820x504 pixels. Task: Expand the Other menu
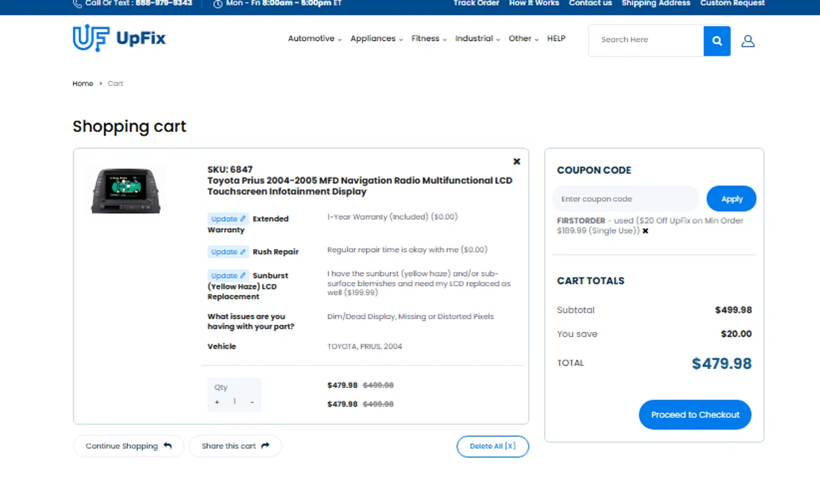(x=523, y=38)
